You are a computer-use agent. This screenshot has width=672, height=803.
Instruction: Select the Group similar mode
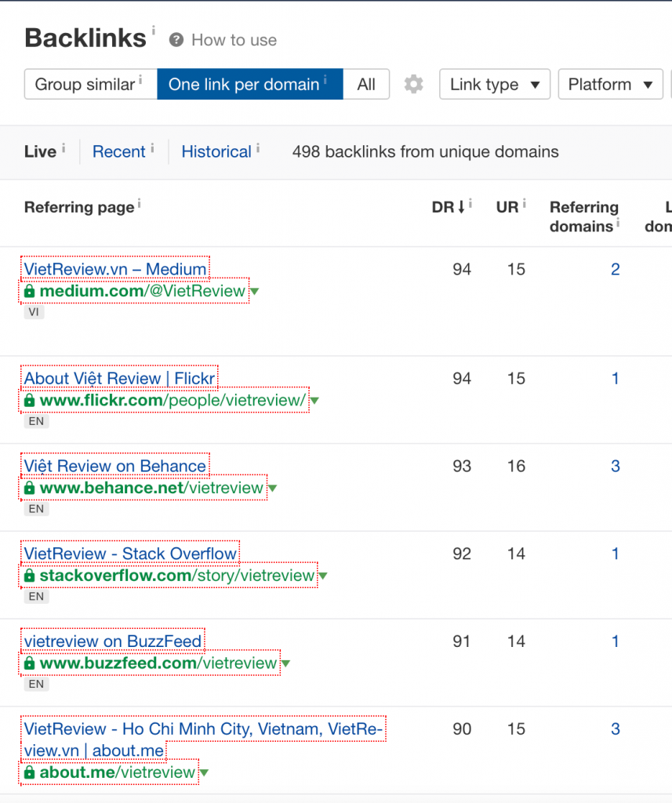pos(91,84)
